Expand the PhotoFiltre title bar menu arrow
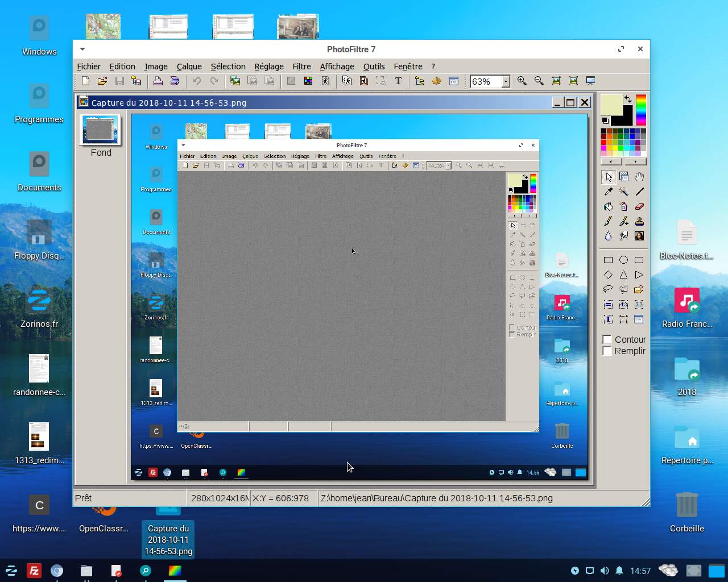 pos(82,49)
